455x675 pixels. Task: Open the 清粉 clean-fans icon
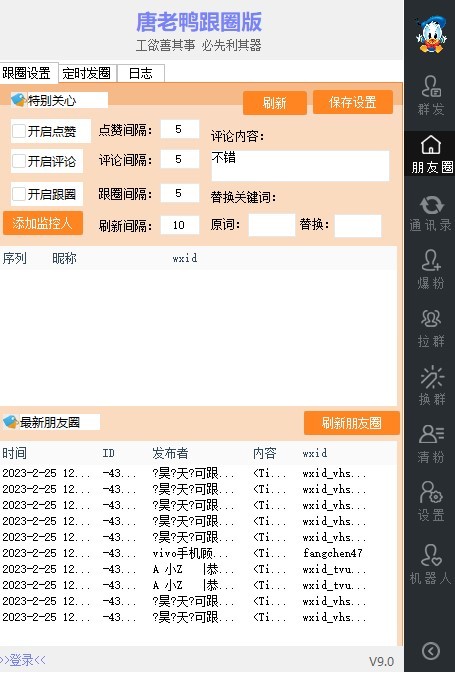430,443
